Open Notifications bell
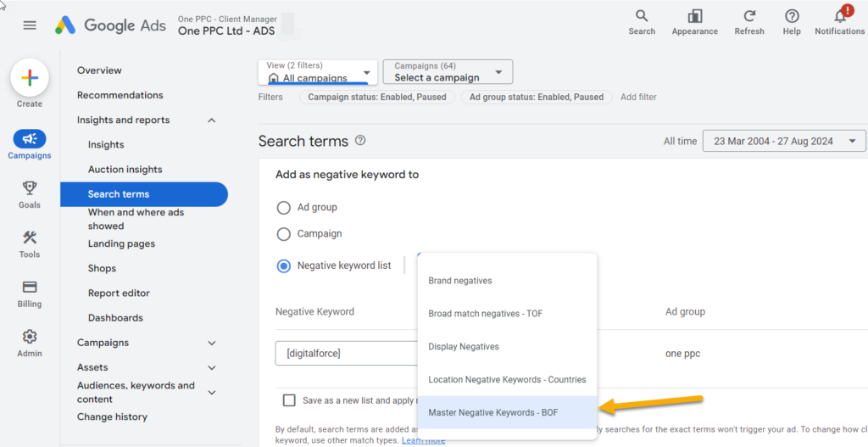This screenshot has height=447, width=868. [x=839, y=17]
